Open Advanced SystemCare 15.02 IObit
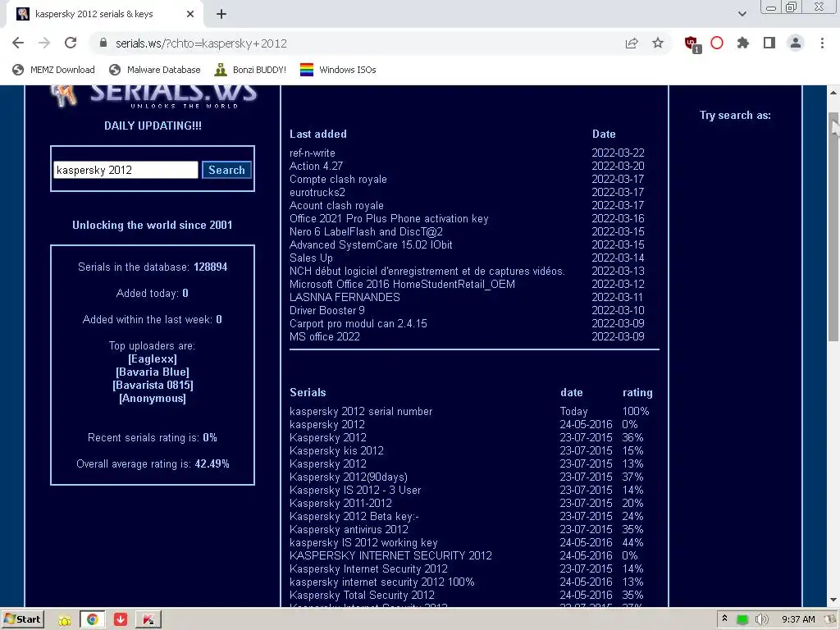 tap(371, 244)
